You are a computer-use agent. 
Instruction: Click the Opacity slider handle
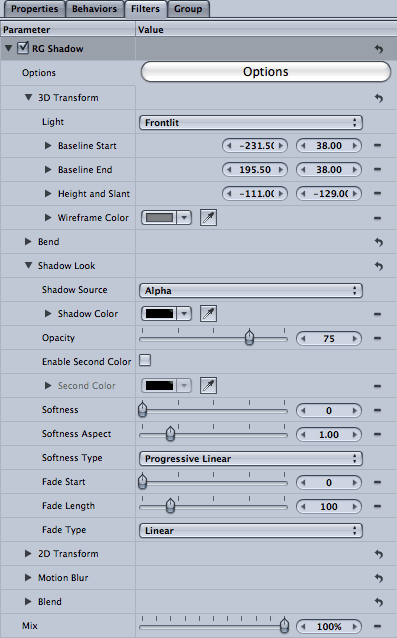[x=249, y=338]
